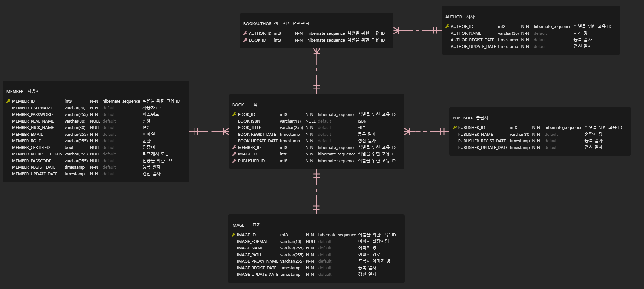This screenshot has height=289, width=644.
Task: Click the MEMBER_REGIST_DATE column name
Action: coord(34,167)
